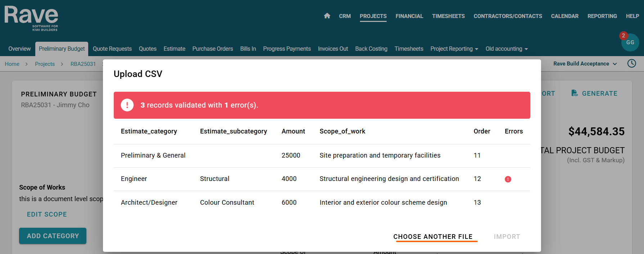Open the FINANCIAL menu

(409, 16)
